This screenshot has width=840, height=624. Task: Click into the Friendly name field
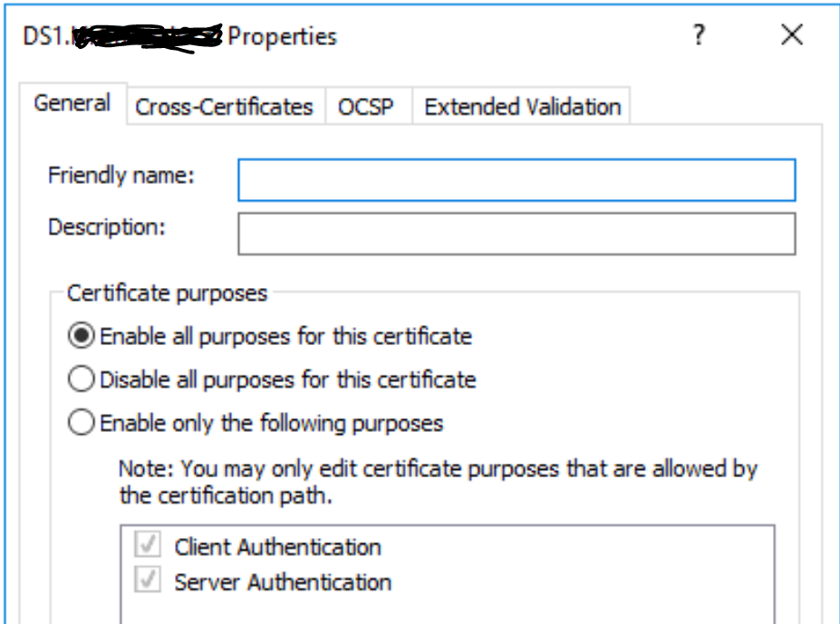(516, 180)
